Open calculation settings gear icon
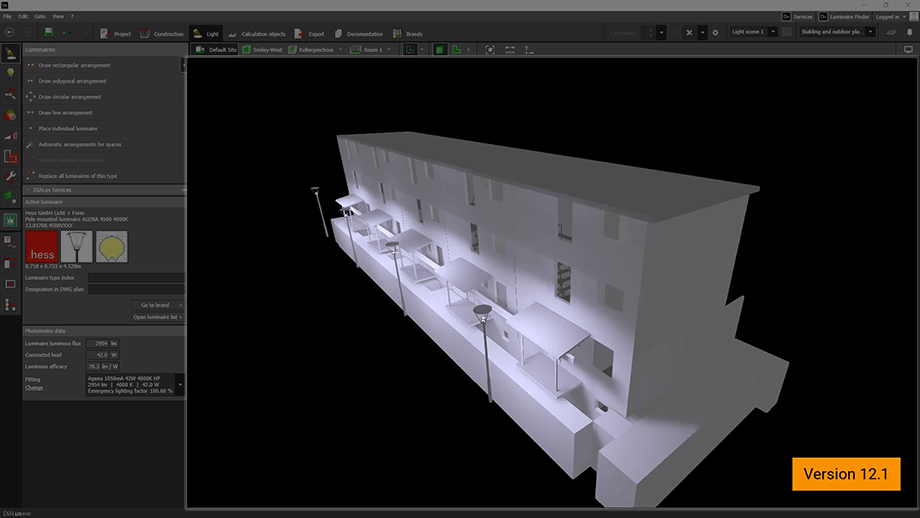The image size is (920, 518). pos(715,33)
